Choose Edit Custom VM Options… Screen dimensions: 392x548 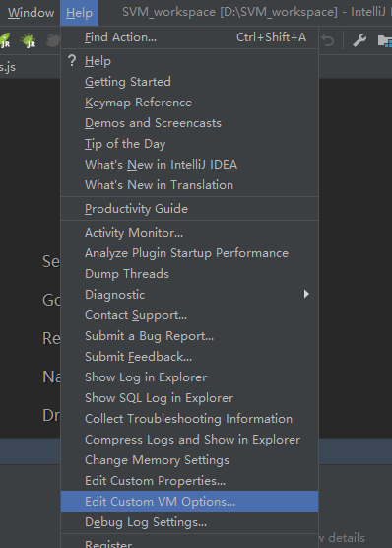tap(190, 501)
